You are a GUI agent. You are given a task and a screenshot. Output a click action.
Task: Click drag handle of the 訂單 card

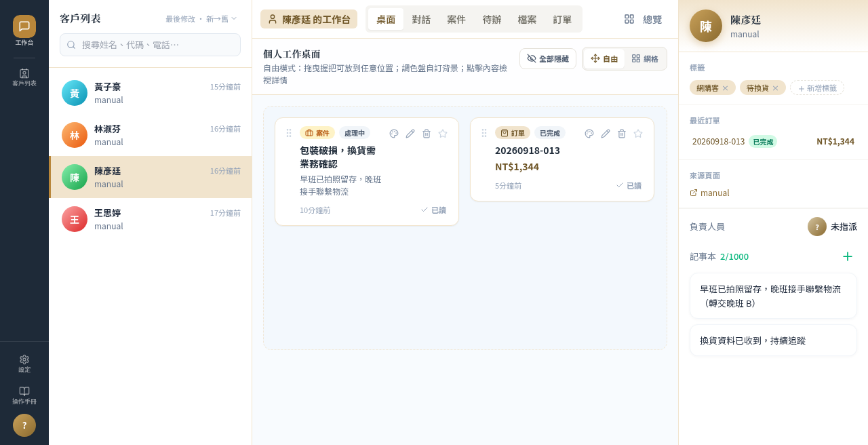[484, 133]
